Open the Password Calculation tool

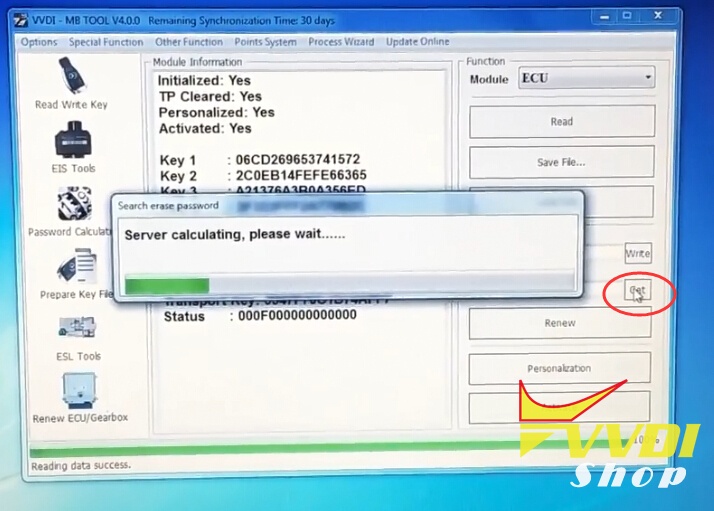[71, 210]
